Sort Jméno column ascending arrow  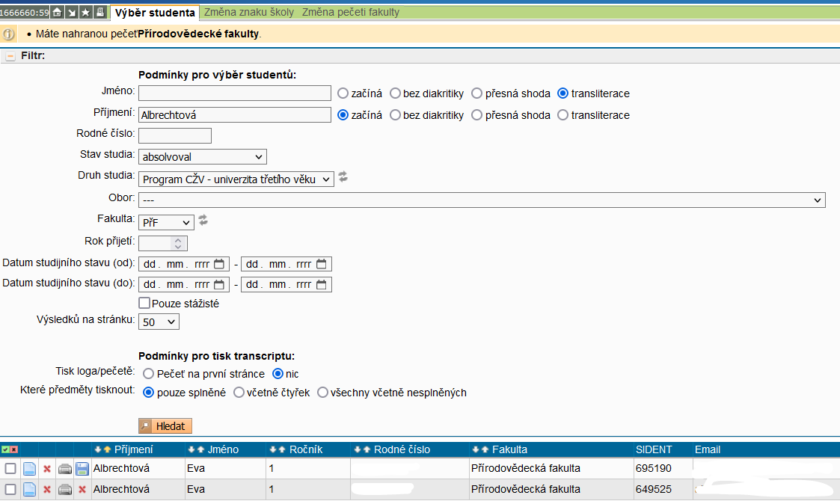pyautogui.click(x=200, y=449)
